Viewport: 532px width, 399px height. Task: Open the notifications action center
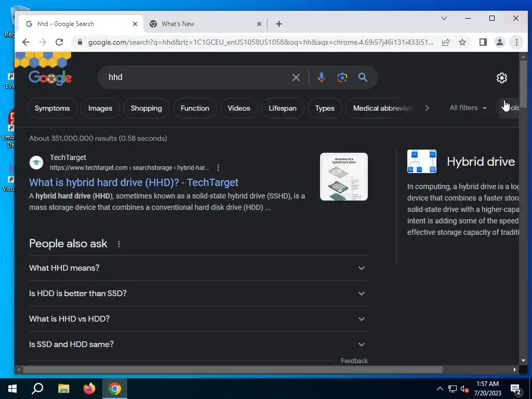(515, 390)
